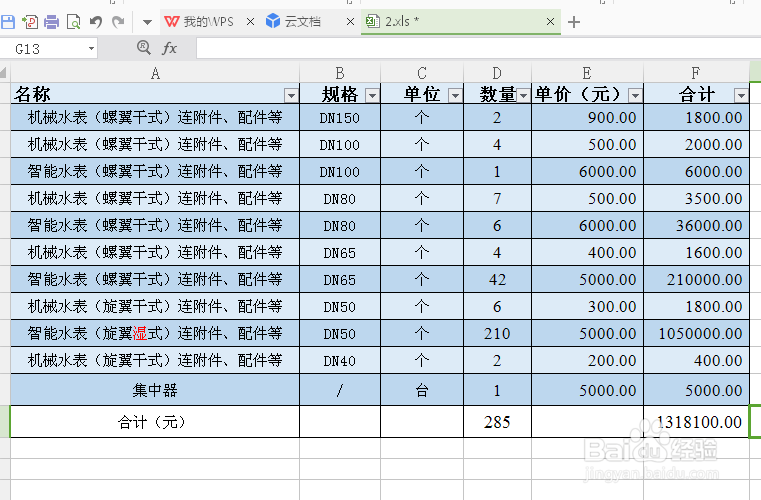Open Print Preview icon
This screenshot has height=500, width=761.
(73, 22)
